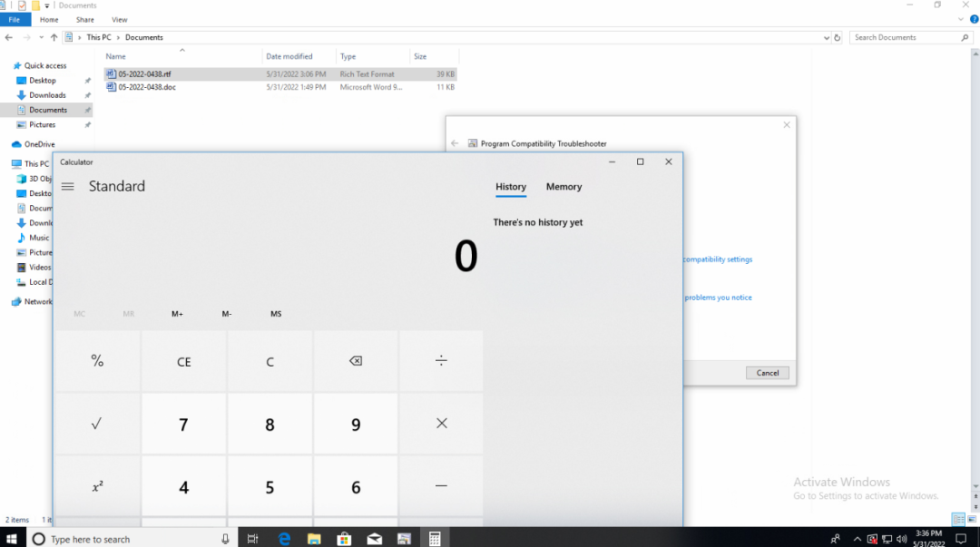This screenshot has height=547, width=980.
Task: Switch to the Calculator Memory tab
Action: 563,187
